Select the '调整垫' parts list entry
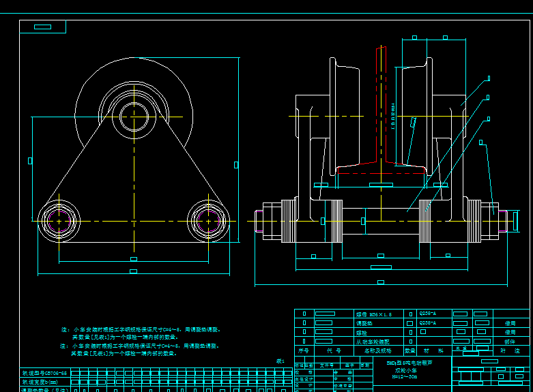The width and height of the screenshot is (533, 392). pos(364,323)
